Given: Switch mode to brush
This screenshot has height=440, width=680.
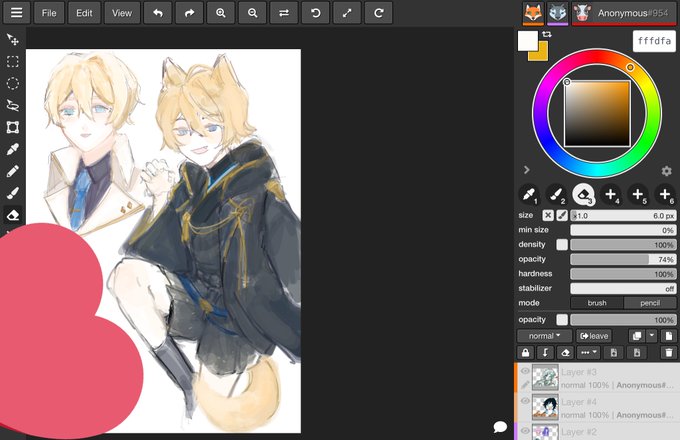Looking at the screenshot, I should [x=597, y=303].
